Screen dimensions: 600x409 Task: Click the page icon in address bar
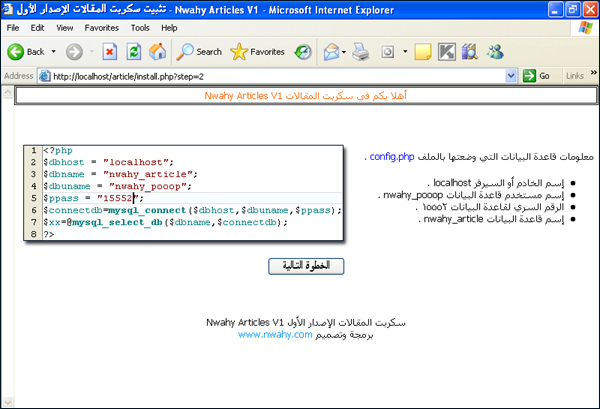pyautogui.click(x=45, y=76)
